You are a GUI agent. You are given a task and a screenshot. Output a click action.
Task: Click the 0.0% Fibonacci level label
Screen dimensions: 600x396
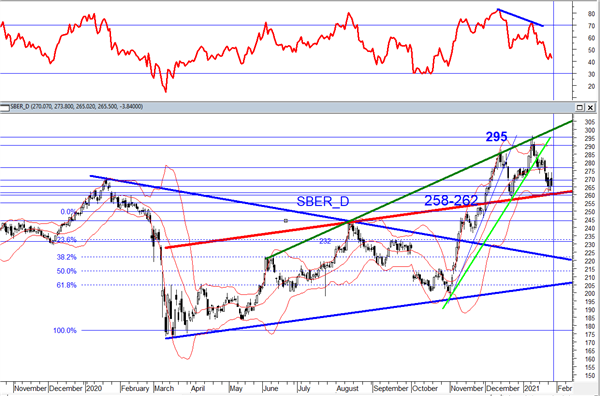[68, 212]
